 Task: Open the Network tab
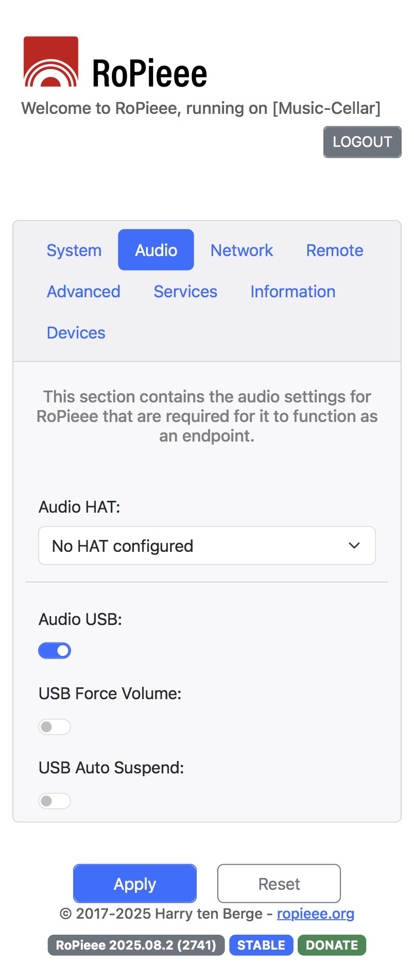[242, 250]
